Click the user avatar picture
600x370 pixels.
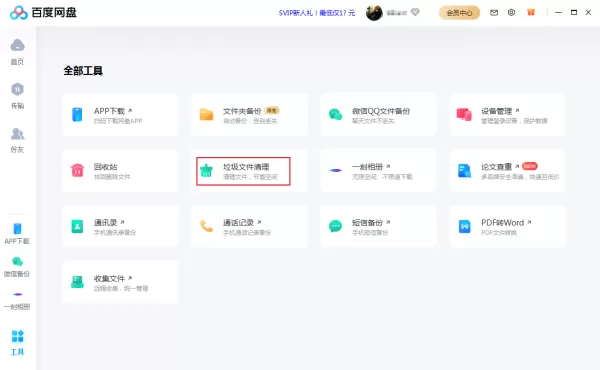pyautogui.click(x=374, y=13)
